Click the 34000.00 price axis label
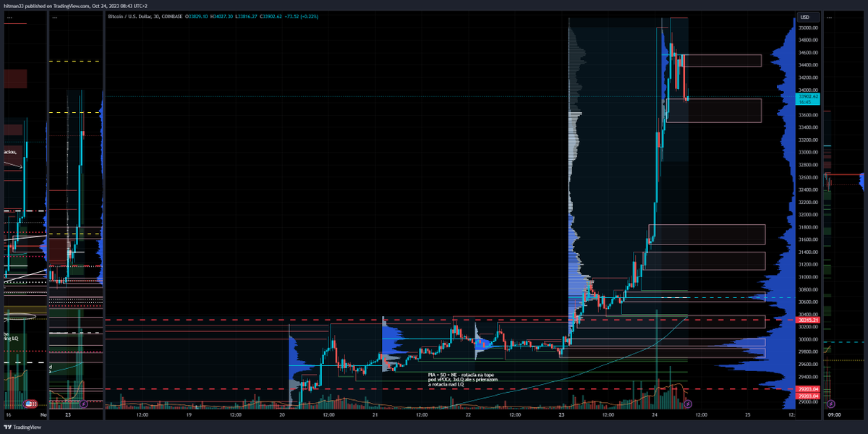The image size is (868, 434). [x=809, y=90]
